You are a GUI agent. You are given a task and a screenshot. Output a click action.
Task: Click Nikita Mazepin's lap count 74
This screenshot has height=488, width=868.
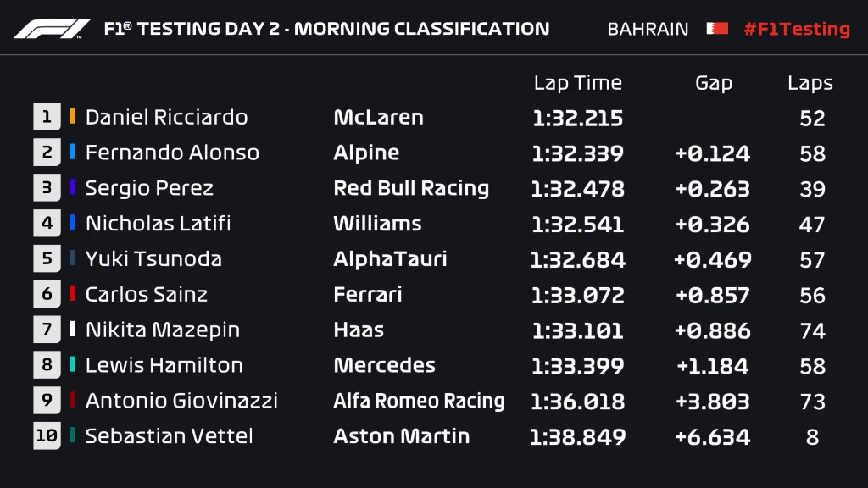812,330
